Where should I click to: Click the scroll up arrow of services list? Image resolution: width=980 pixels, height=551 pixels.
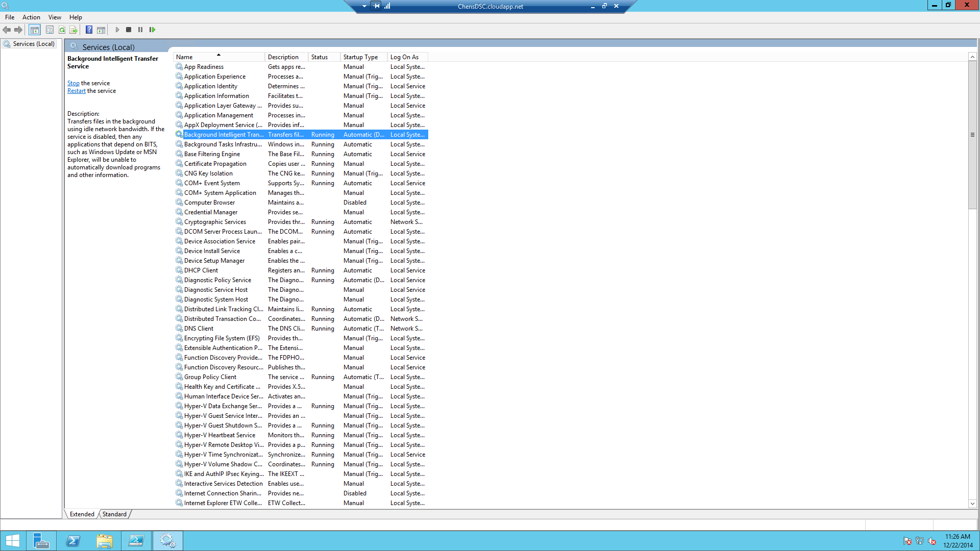pyautogui.click(x=972, y=57)
